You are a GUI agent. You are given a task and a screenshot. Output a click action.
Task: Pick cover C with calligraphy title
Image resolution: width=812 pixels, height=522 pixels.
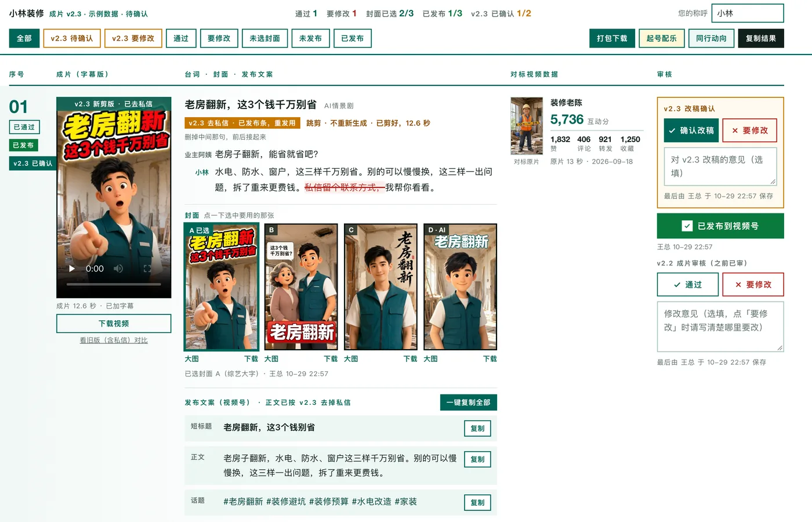pos(380,287)
